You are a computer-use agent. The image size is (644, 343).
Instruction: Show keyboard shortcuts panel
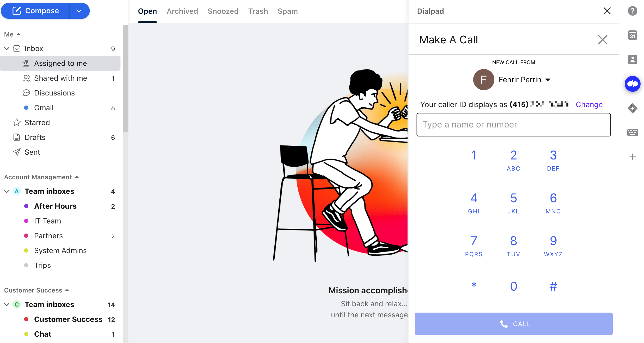coord(633,132)
